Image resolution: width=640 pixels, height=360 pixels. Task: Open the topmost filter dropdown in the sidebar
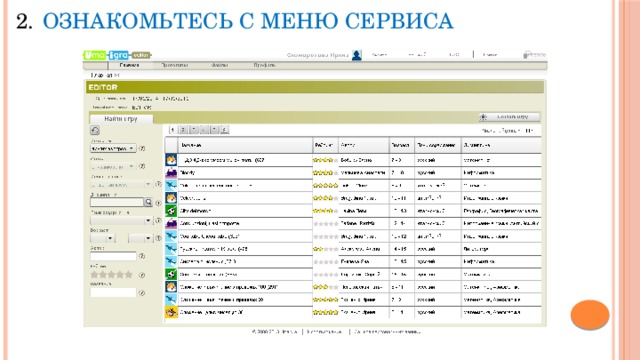point(113,149)
